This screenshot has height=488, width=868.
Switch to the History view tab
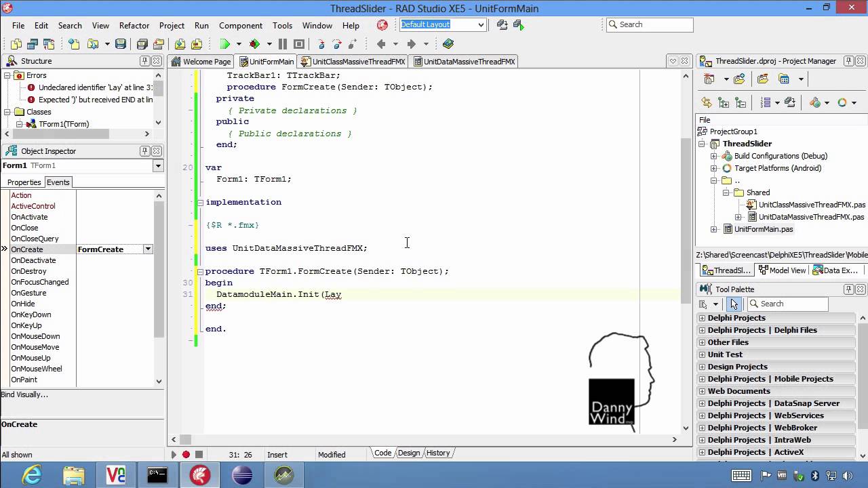[438, 453]
